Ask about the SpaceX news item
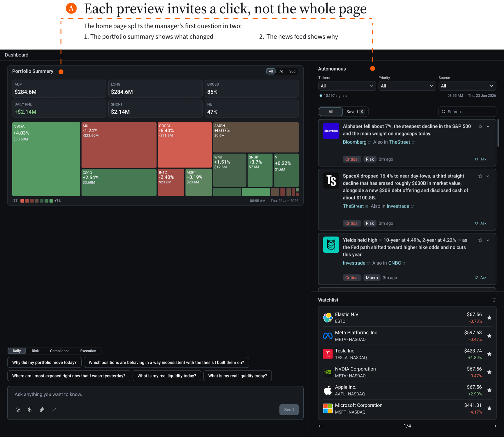 [x=481, y=223]
